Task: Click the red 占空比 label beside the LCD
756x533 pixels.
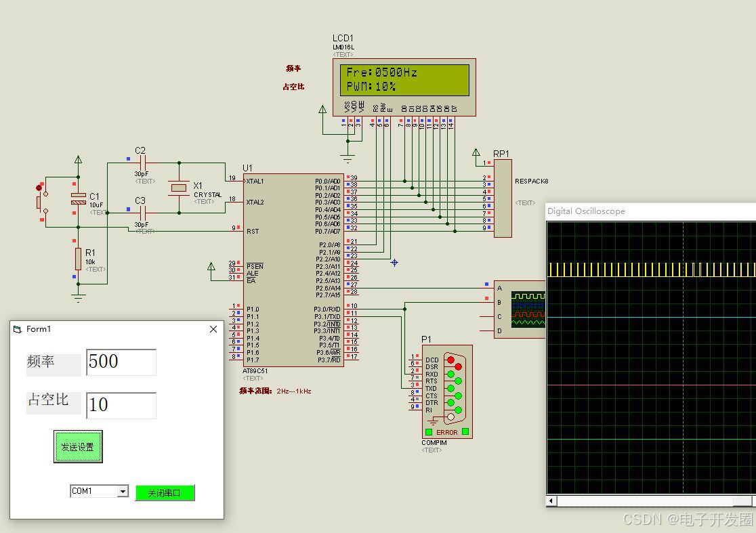Action: click(293, 87)
